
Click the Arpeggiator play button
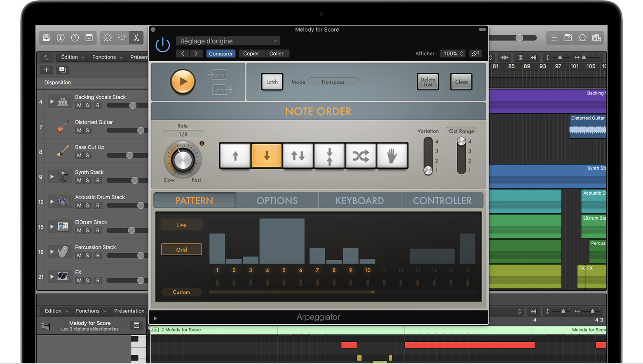183,82
